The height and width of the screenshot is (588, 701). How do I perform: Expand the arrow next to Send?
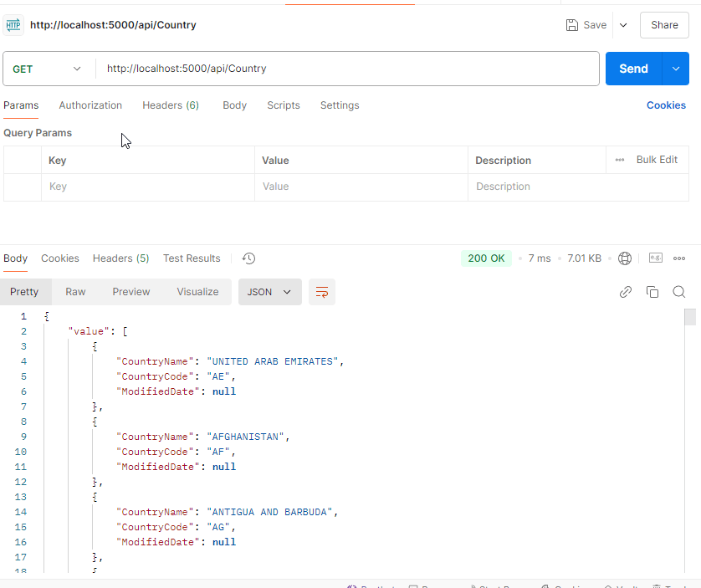coord(676,69)
